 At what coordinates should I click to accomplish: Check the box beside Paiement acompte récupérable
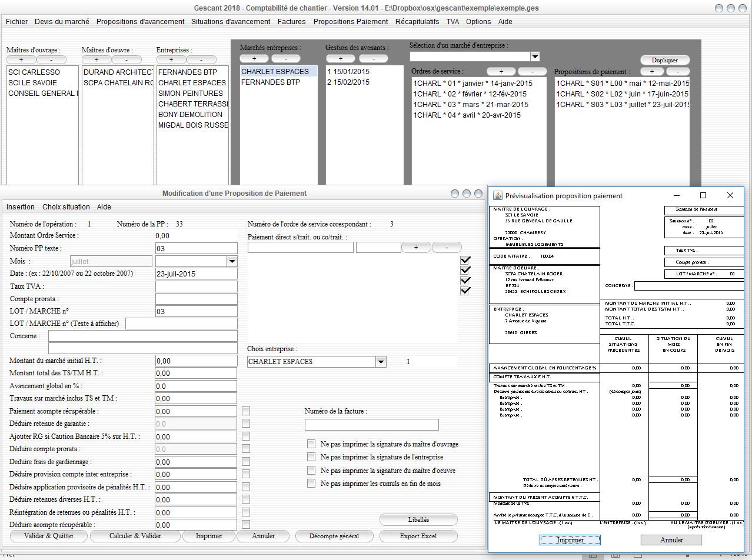click(x=246, y=411)
